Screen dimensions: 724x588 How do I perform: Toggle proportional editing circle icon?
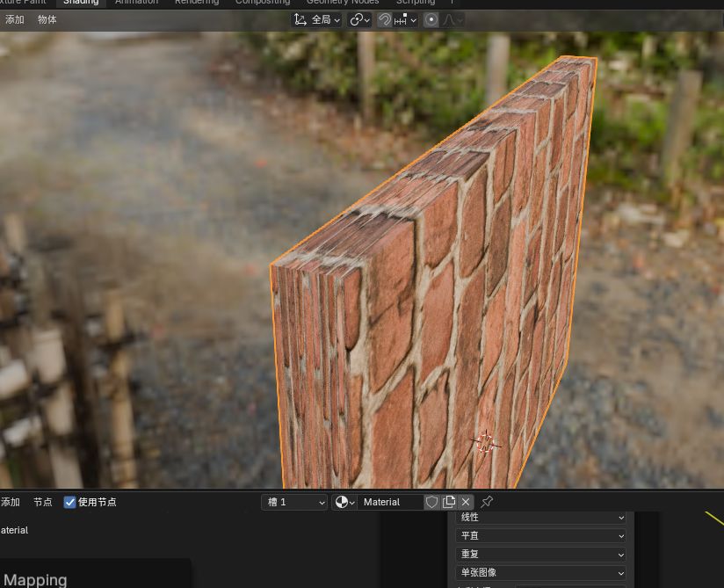point(431,20)
